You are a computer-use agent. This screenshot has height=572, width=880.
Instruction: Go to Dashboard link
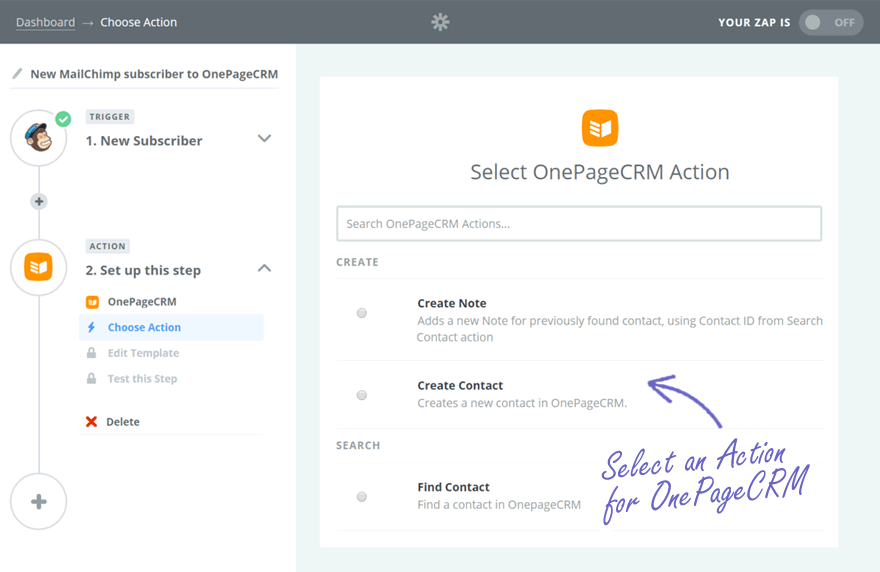coord(45,22)
